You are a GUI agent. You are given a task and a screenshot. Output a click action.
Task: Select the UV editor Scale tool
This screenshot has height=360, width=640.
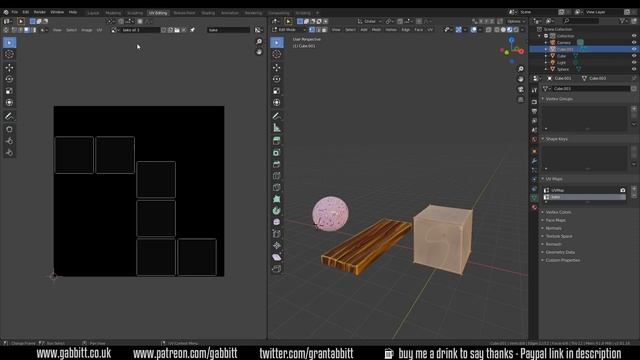[9, 91]
